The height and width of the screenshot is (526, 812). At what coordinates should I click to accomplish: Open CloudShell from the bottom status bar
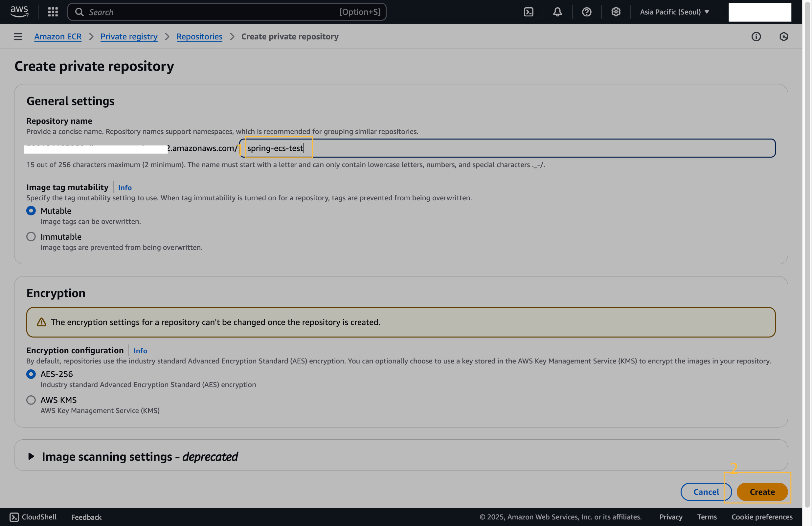coord(33,517)
